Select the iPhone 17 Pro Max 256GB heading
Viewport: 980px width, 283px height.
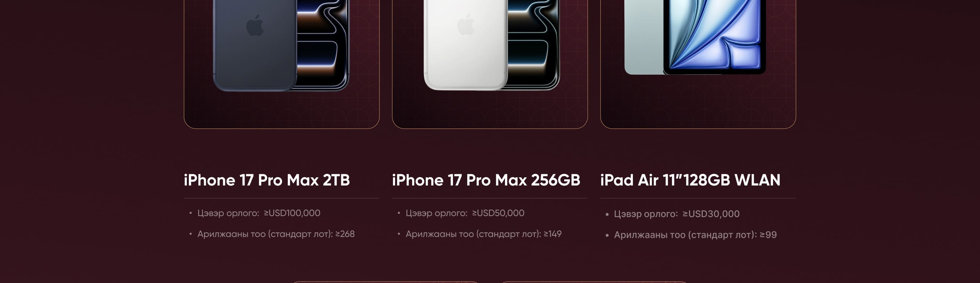click(486, 180)
